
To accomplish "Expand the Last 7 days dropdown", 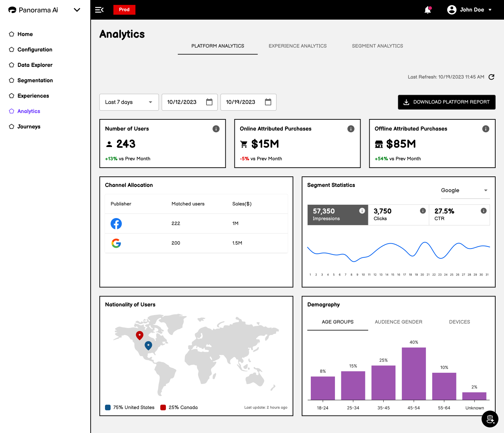I will (x=129, y=102).
